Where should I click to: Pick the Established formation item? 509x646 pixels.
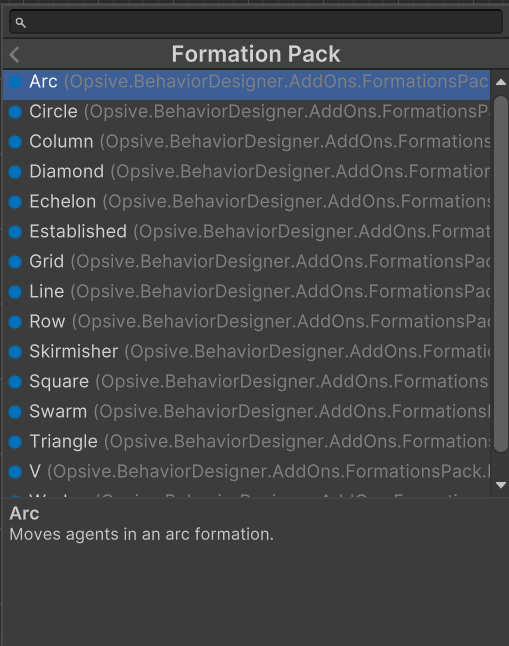pyautogui.click(x=246, y=232)
